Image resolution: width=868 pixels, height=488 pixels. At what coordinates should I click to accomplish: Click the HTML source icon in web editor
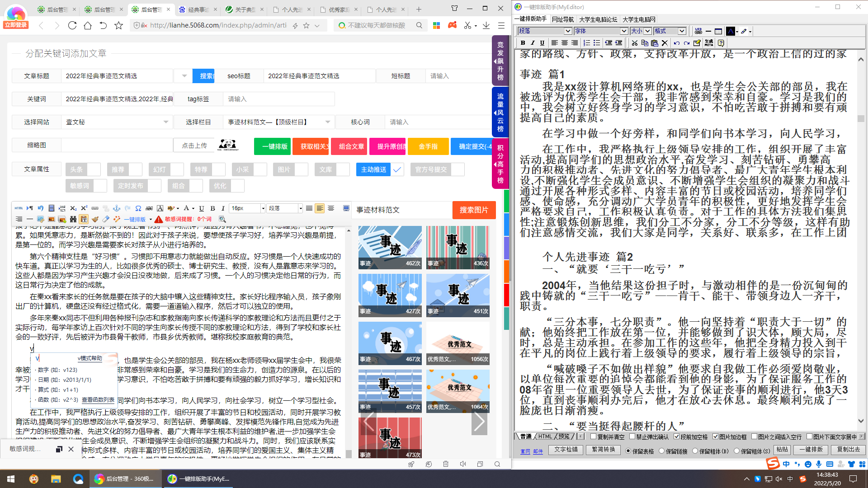(19, 208)
